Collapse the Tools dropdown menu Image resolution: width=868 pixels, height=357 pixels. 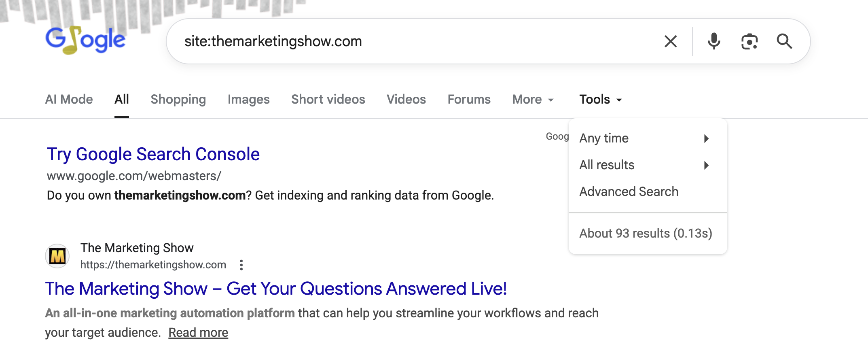tap(600, 100)
